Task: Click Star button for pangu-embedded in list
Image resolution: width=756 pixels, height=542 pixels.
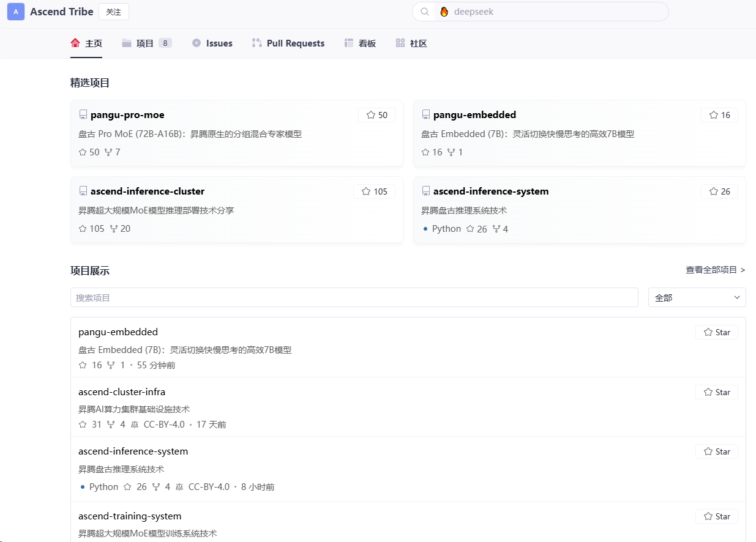Action: (x=717, y=332)
